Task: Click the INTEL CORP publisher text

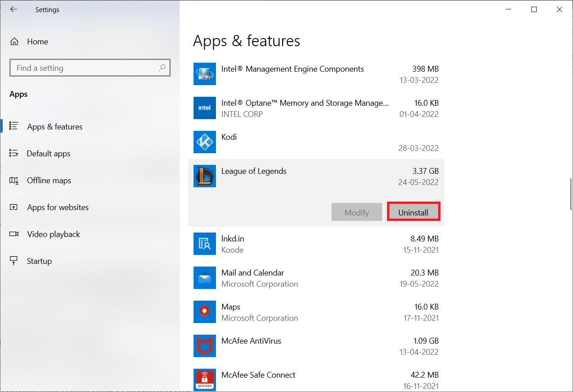Action: pyautogui.click(x=242, y=114)
